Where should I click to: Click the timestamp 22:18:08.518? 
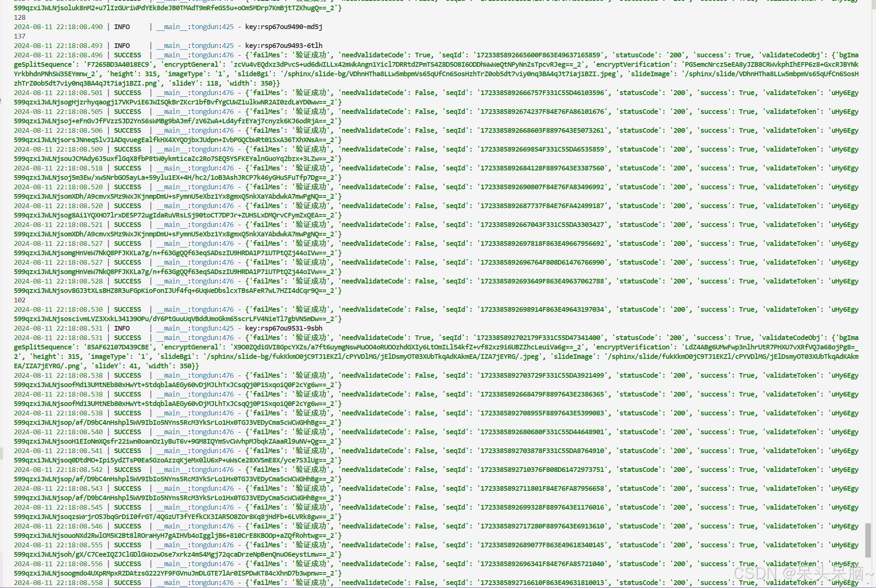pyautogui.click(x=79, y=168)
